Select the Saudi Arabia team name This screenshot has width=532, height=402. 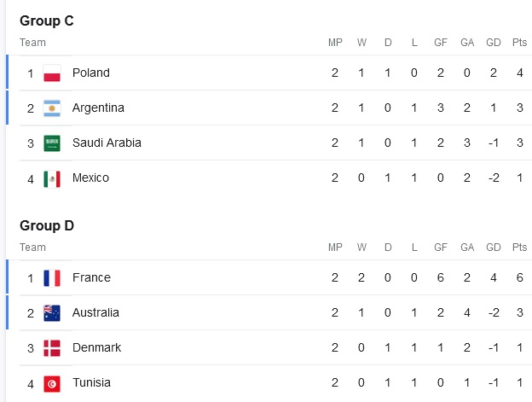[107, 143]
